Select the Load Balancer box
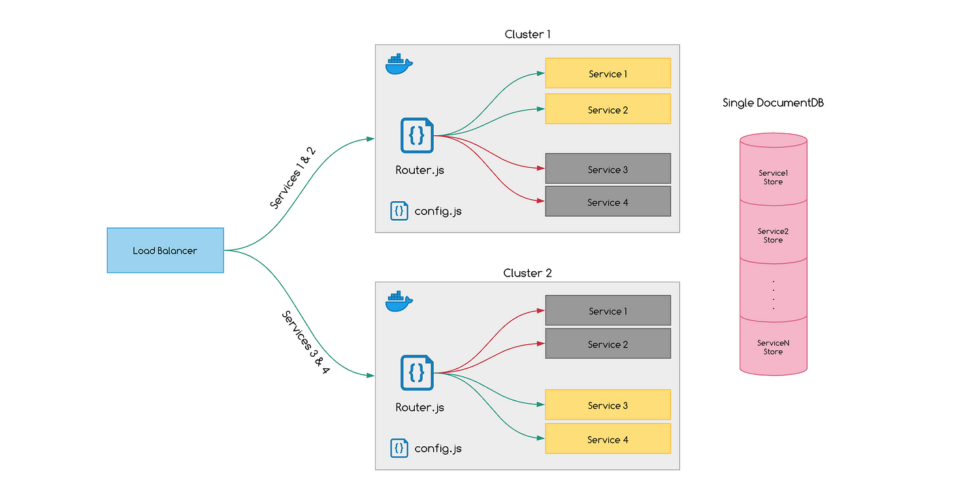 click(165, 250)
